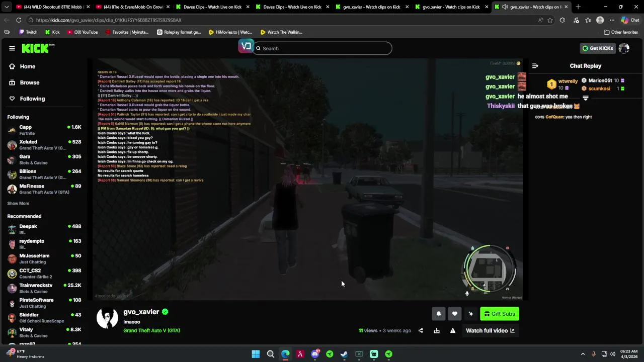Open the gvo_xavier channel name link
644x362 pixels.
141,312
